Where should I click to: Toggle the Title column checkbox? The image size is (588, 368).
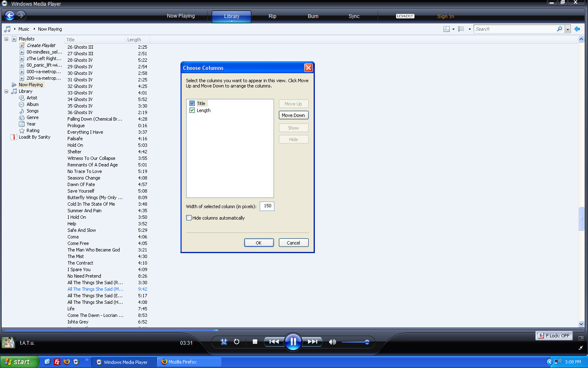click(192, 103)
